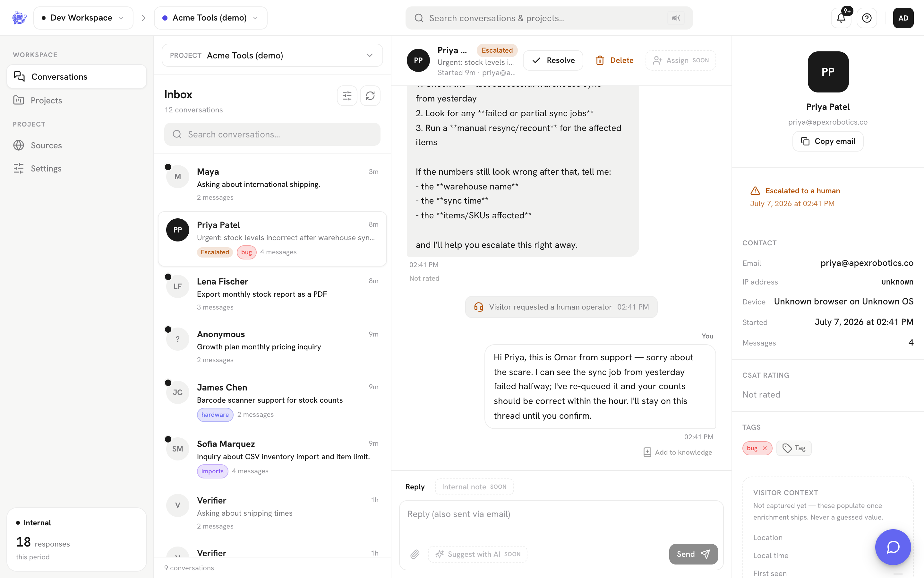
Task: Copy email of Priya Patel
Action: 828,141
